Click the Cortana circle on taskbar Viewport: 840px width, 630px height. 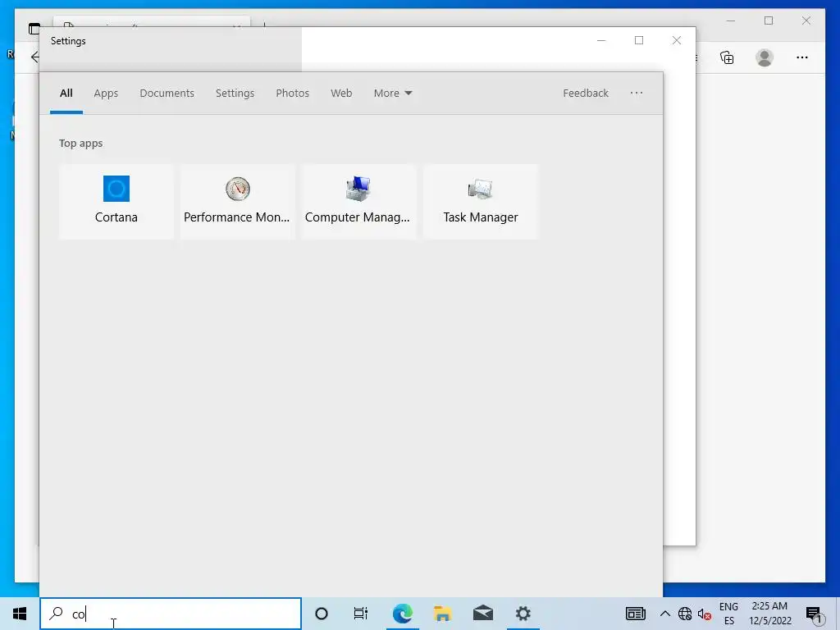(x=322, y=614)
